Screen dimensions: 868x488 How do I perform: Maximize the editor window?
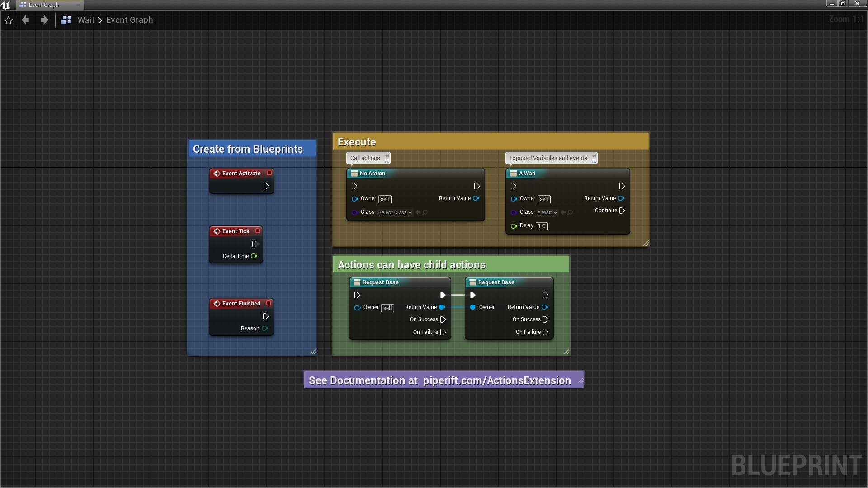[843, 4]
